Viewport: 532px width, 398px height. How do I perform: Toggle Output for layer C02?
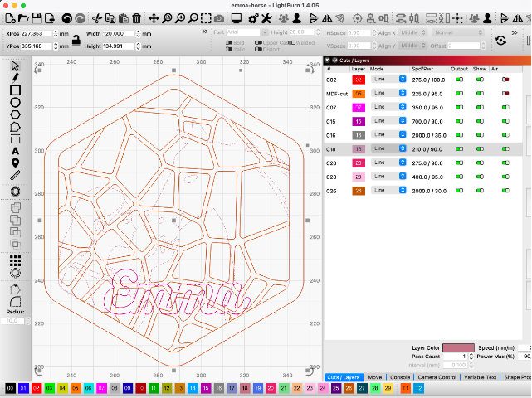pyautogui.click(x=460, y=80)
